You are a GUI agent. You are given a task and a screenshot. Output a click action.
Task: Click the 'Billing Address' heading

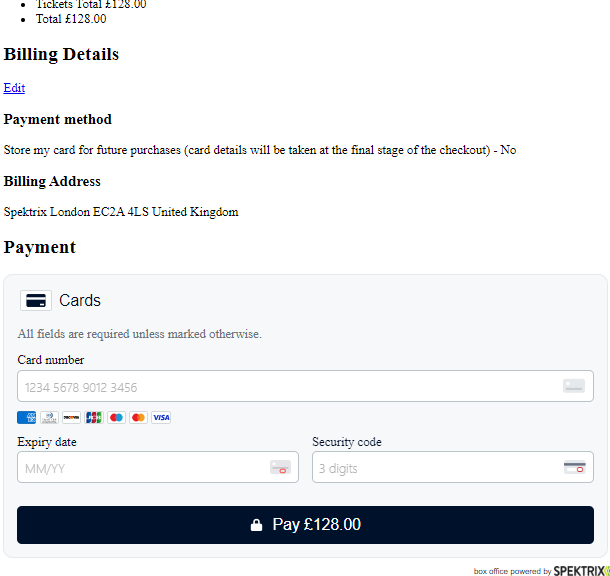[52, 181]
